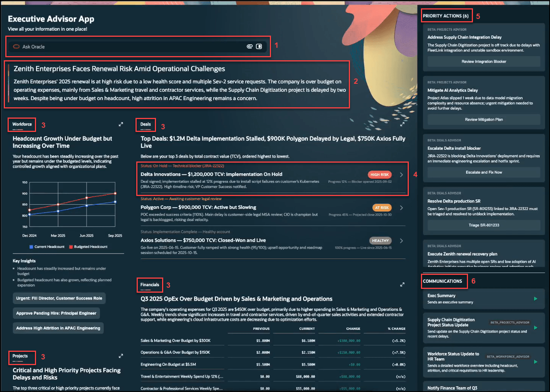
Task: Click the Review Integration Blocker button
Action: (484, 61)
